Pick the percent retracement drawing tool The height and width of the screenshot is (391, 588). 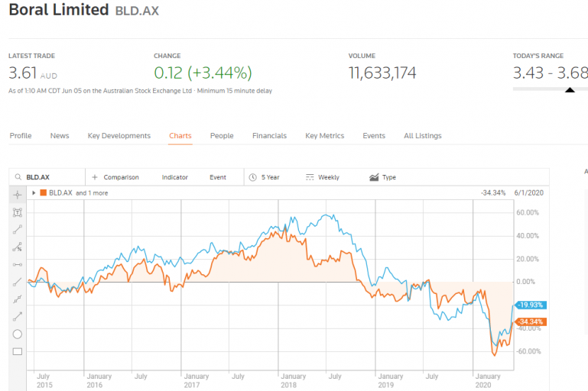pyautogui.click(x=18, y=247)
